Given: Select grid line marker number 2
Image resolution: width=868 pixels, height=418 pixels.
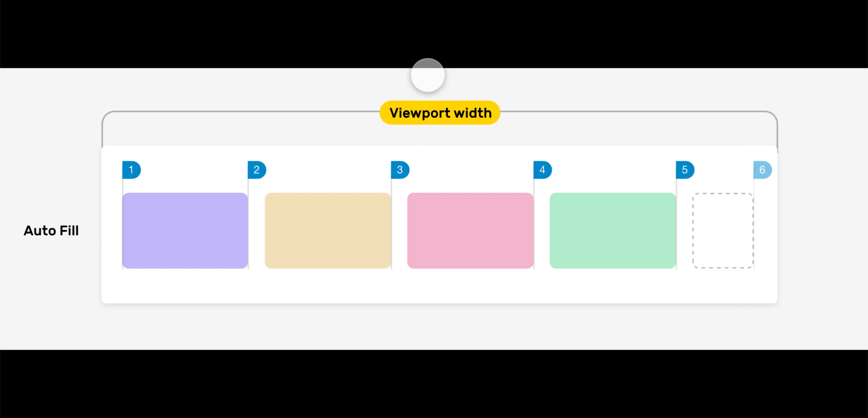Looking at the screenshot, I should [x=257, y=170].
